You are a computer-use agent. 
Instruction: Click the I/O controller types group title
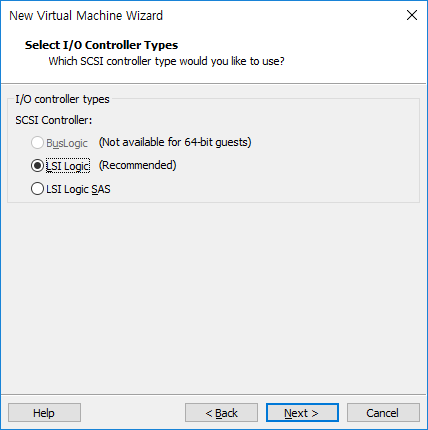click(62, 99)
